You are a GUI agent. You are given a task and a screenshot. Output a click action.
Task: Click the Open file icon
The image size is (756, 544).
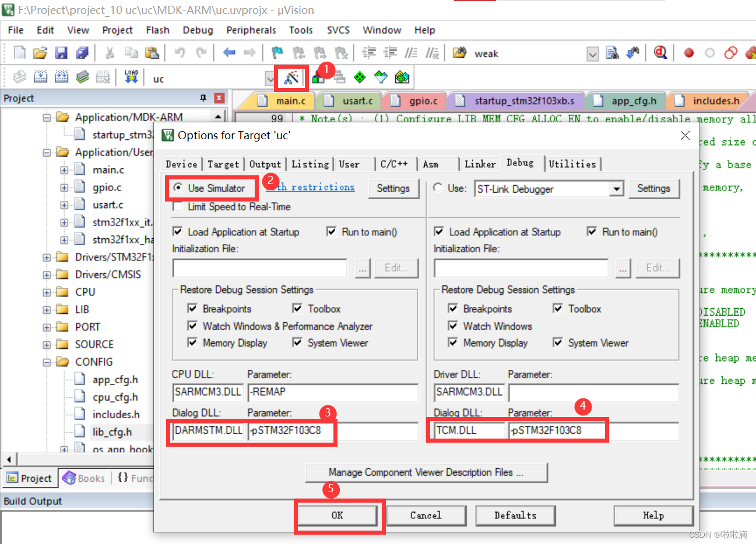pyautogui.click(x=40, y=53)
